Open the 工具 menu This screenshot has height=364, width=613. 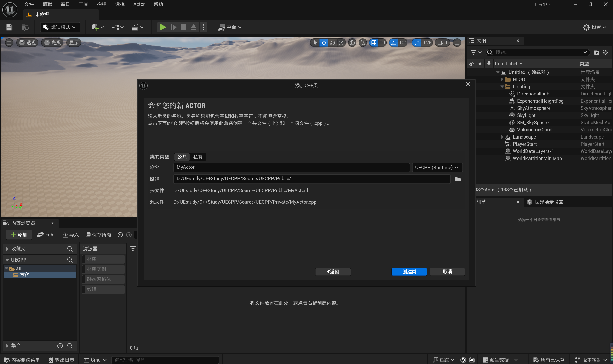point(83,4)
